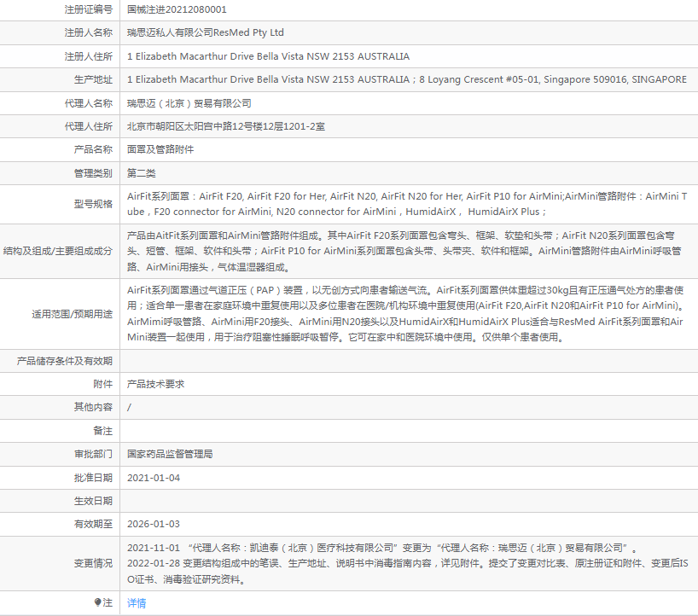Click the 产品储存条件及有效期 row label
The width and height of the screenshot is (698, 616).
pyautogui.click(x=65, y=361)
